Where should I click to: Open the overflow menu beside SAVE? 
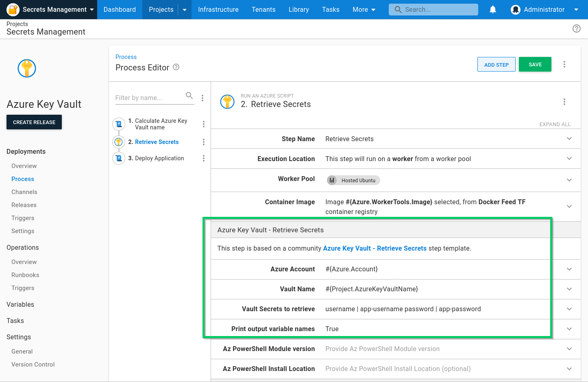click(x=564, y=64)
